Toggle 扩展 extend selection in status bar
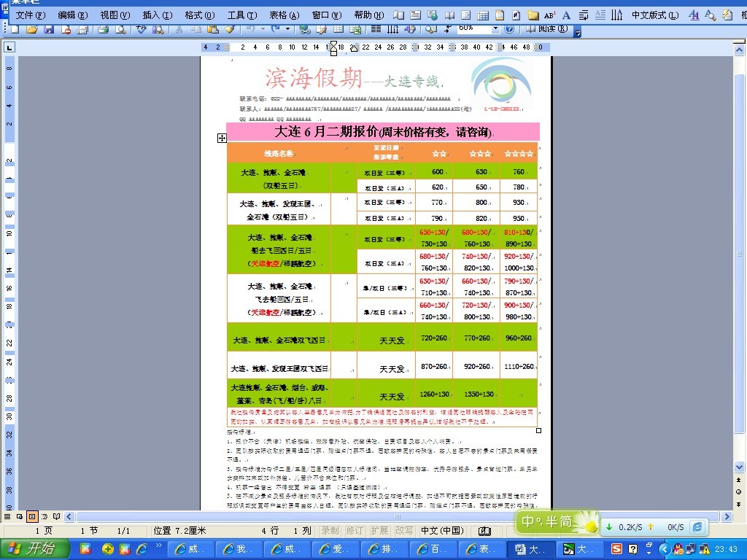 coord(379,531)
